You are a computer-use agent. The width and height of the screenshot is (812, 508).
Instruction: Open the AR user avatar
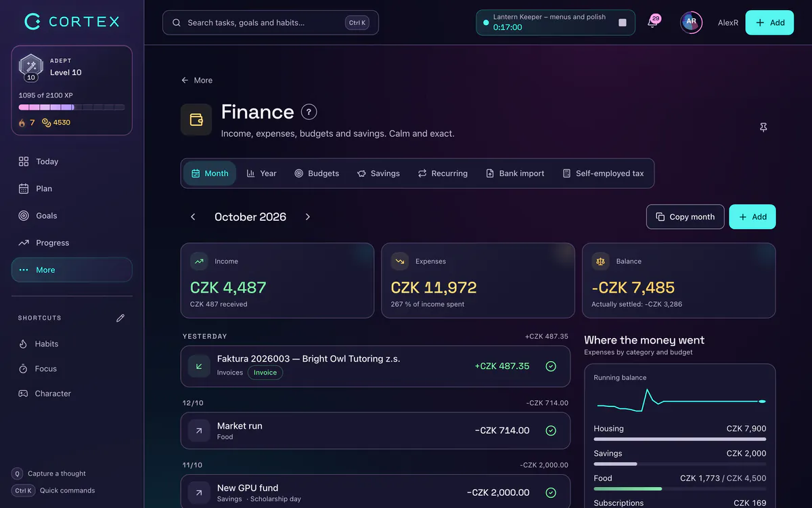click(691, 22)
